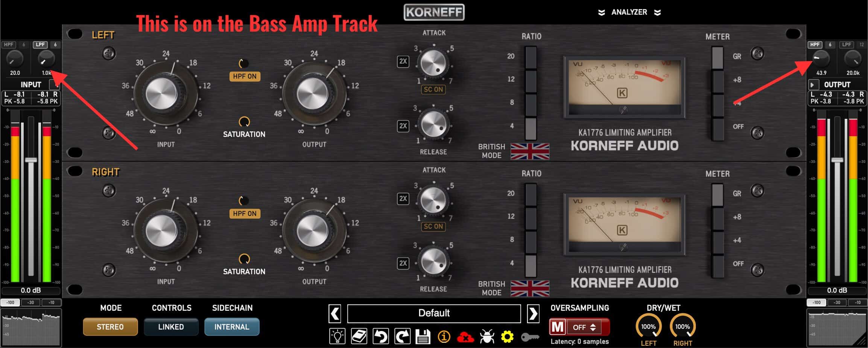Change output LPF slope value 12
868x348 pixels.
[x=861, y=45]
